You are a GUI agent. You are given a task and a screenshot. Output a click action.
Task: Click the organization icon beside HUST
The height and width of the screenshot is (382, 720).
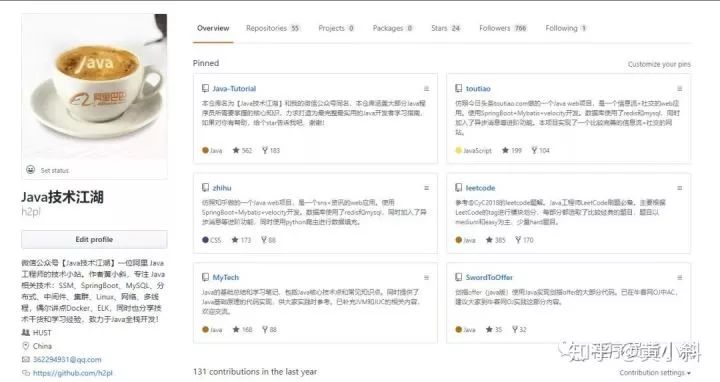coord(26,332)
